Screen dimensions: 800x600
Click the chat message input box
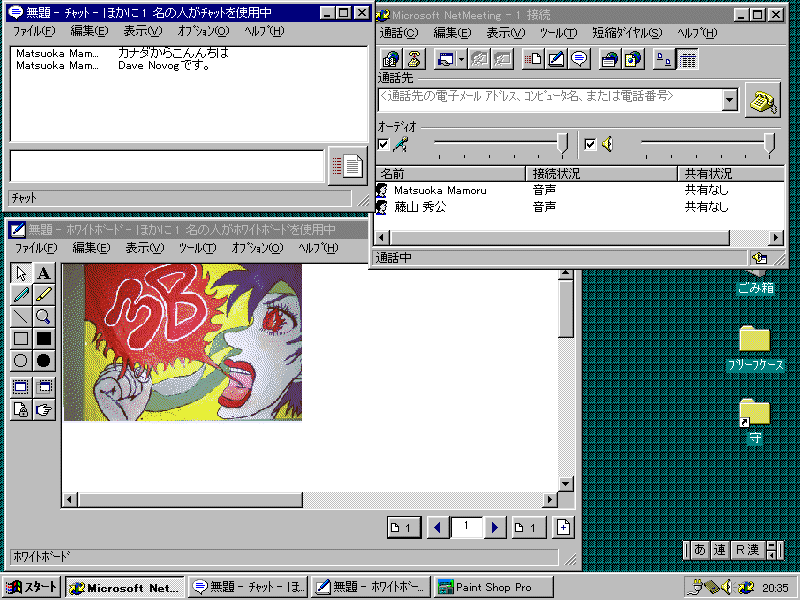coord(167,166)
